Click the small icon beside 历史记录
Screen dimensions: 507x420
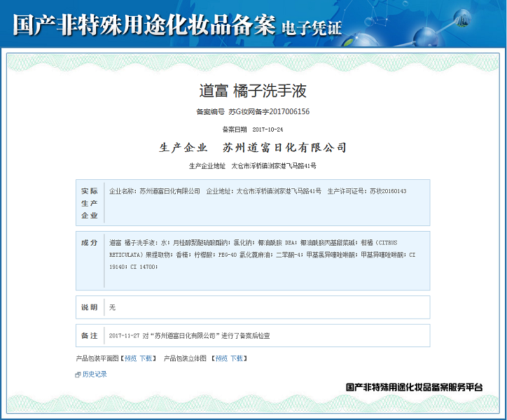click(x=78, y=374)
